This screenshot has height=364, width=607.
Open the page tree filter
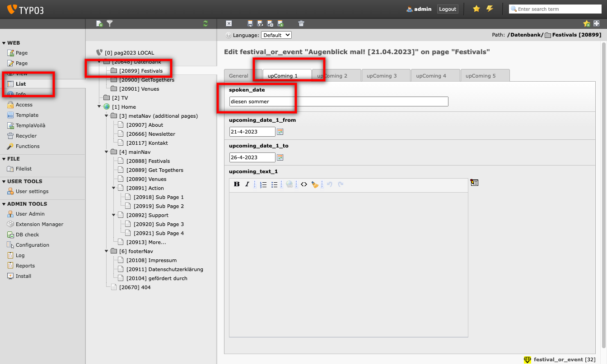pos(109,23)
